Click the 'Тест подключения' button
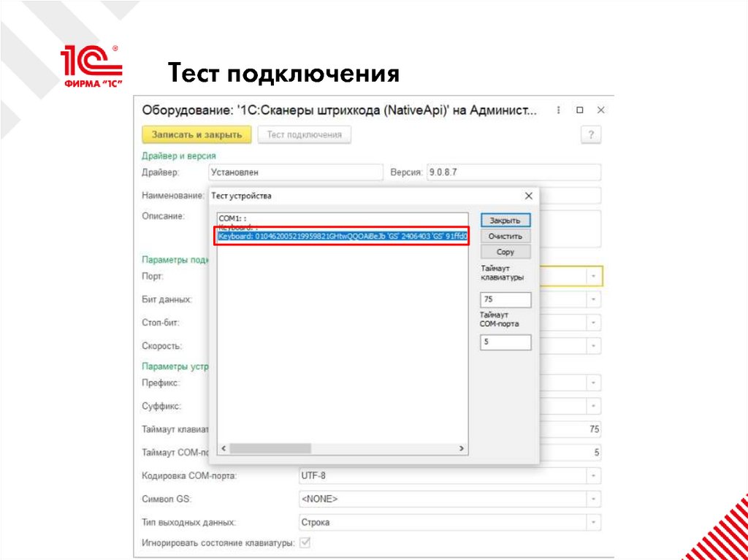Screen dimensions: 748x560 click(305, 134)
